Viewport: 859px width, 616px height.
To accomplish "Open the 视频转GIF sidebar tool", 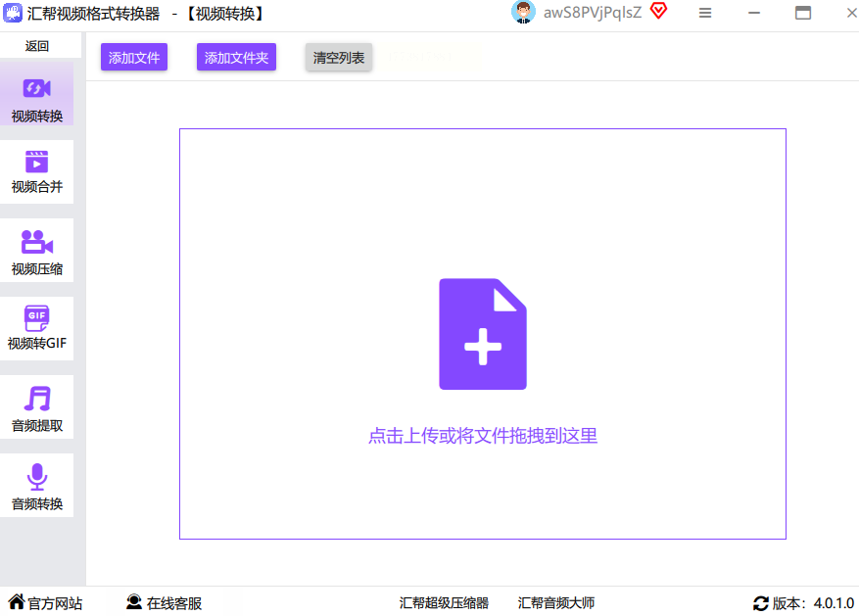I will 36,328.
